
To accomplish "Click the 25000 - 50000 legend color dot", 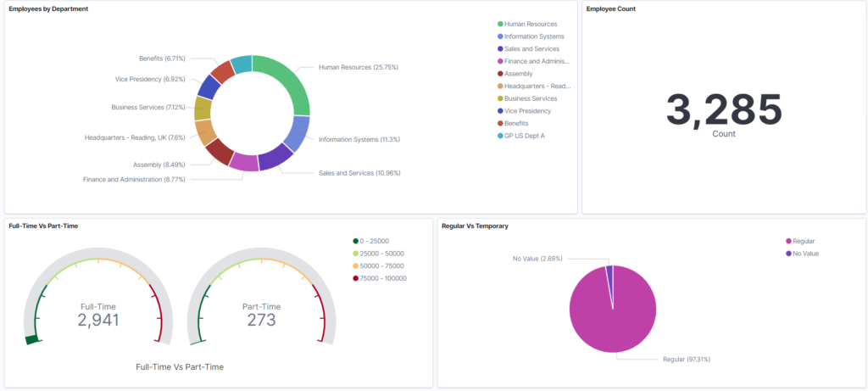I will 355,254.
